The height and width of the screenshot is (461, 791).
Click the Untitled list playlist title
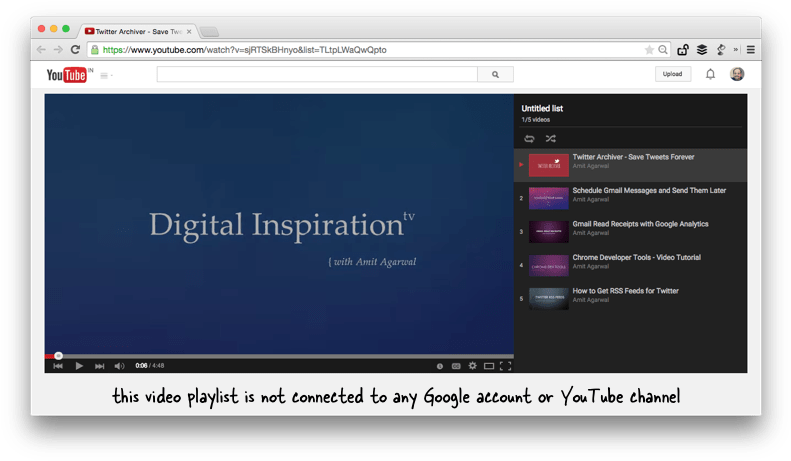542,108
